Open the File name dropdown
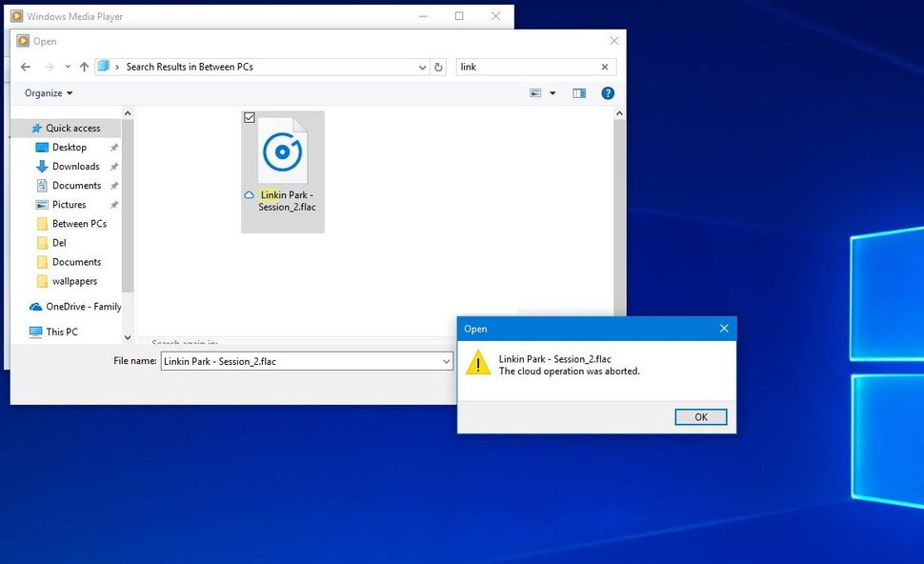Screen dimensions: 924x564 [445, 361]
